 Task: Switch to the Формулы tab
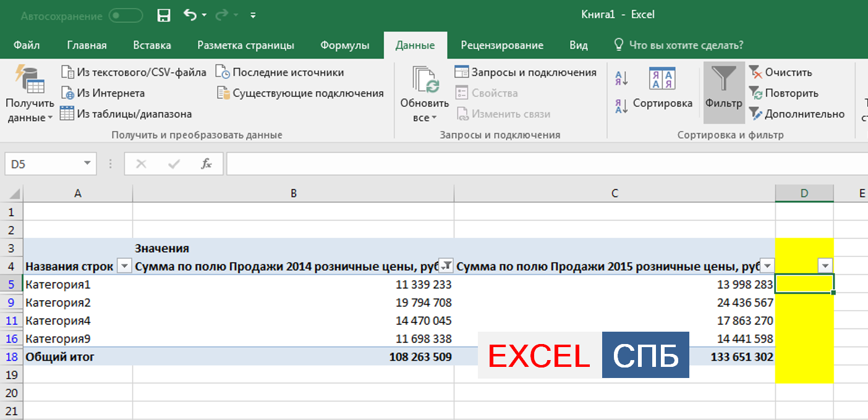point(344,45)
